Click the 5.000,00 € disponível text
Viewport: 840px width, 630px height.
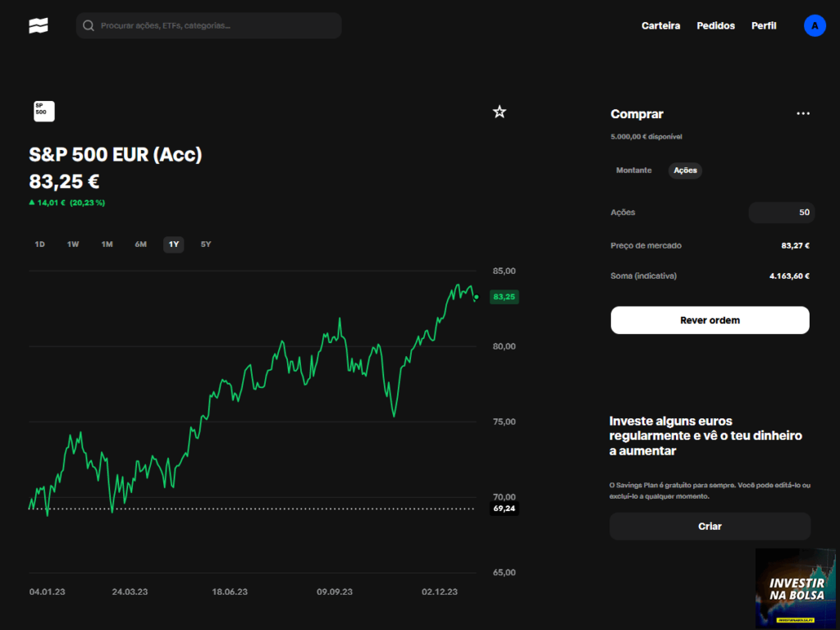[646, 137]
